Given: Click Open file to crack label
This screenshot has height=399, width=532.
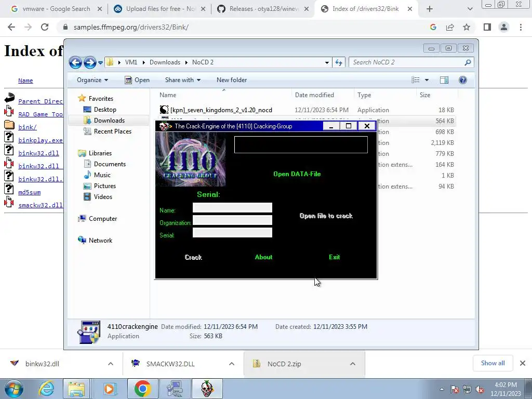Looking at the screenshot, I should (x=326, y=216).
